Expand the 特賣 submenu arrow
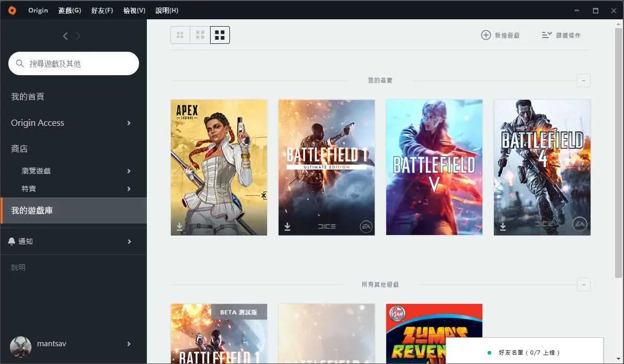Screen dimensions: 624x364 [x=129, y=189]
